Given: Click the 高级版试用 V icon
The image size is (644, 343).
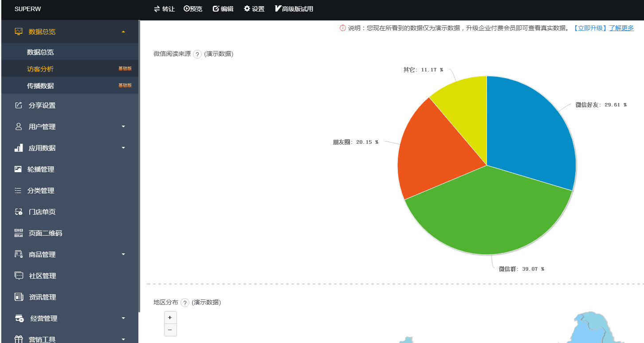Looking at the screenshot, I should coord(278,8).
